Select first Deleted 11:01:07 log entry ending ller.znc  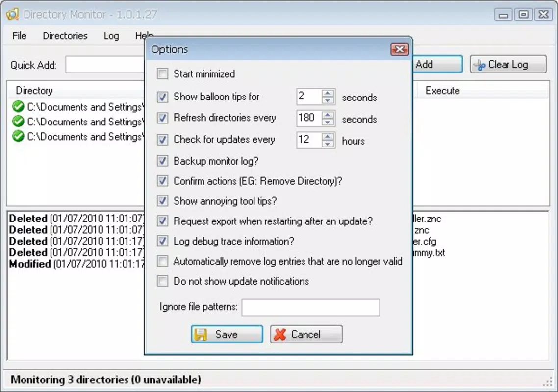76,219
